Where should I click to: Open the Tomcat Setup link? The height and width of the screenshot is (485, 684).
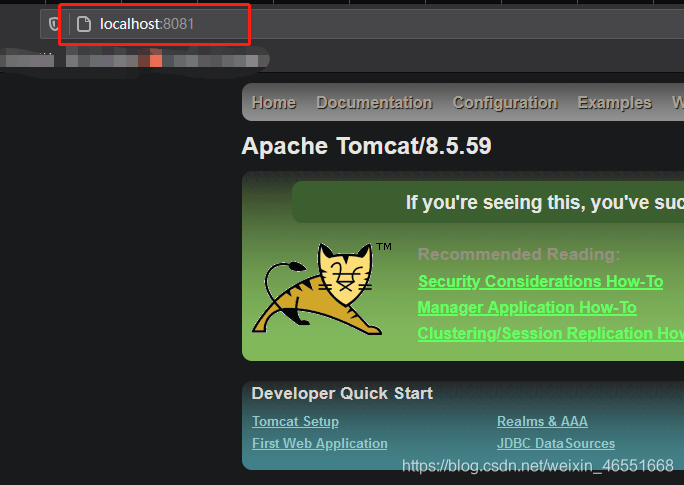pos(295,421)
